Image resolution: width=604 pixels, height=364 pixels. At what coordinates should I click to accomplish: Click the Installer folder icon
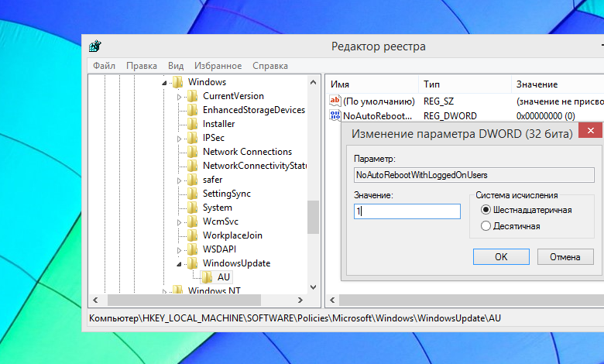click(192, 124)
